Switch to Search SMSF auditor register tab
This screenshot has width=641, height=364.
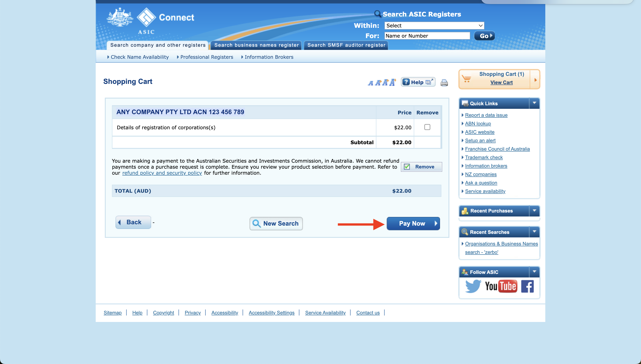346,45
